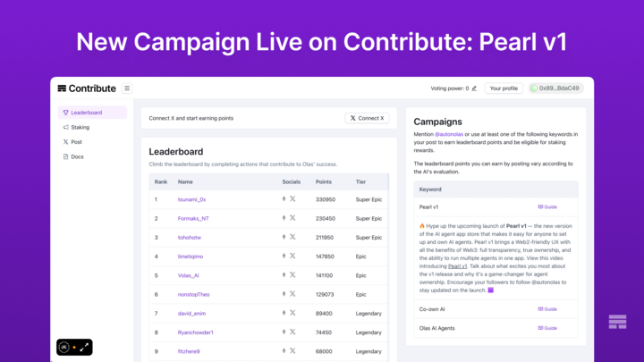The width and height of the screenshot is (644, 362).
Task: Open nonstopTheo profile link
Action: [193, 294]
